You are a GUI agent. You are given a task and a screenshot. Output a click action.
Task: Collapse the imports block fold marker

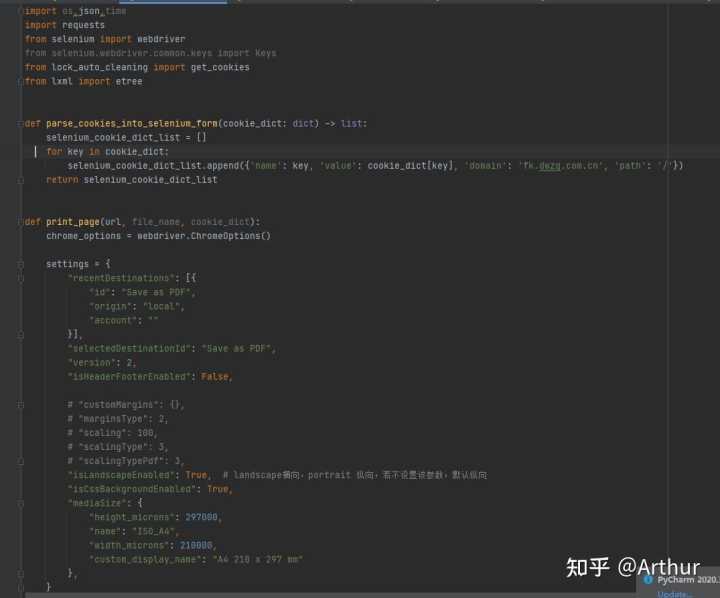pyautogui.click(x=21, y=11)
